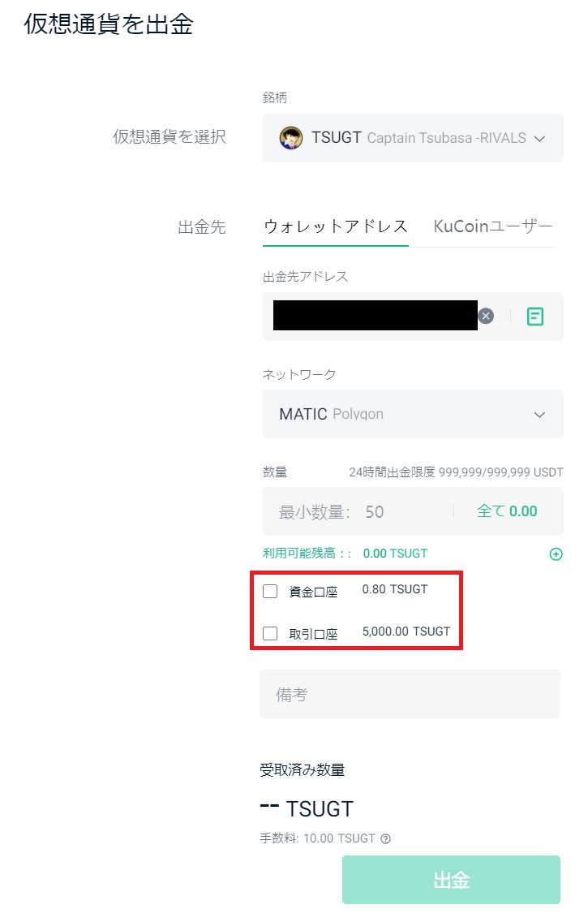Open the address book icon beside the address

pos(534,316)
